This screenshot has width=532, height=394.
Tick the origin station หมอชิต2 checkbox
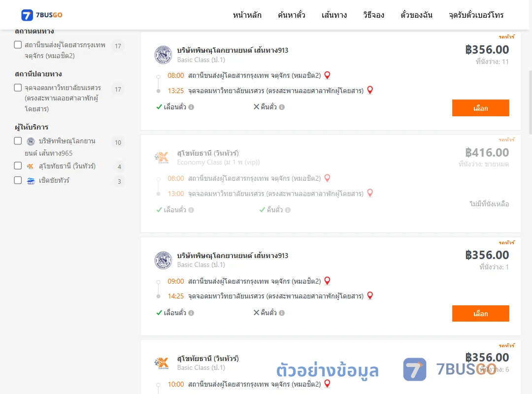(x=18, y=45)
